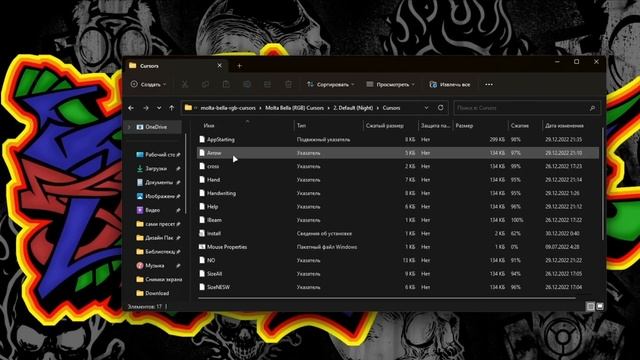Click Извлечь все button
The image size is (640, 360).
450,84
